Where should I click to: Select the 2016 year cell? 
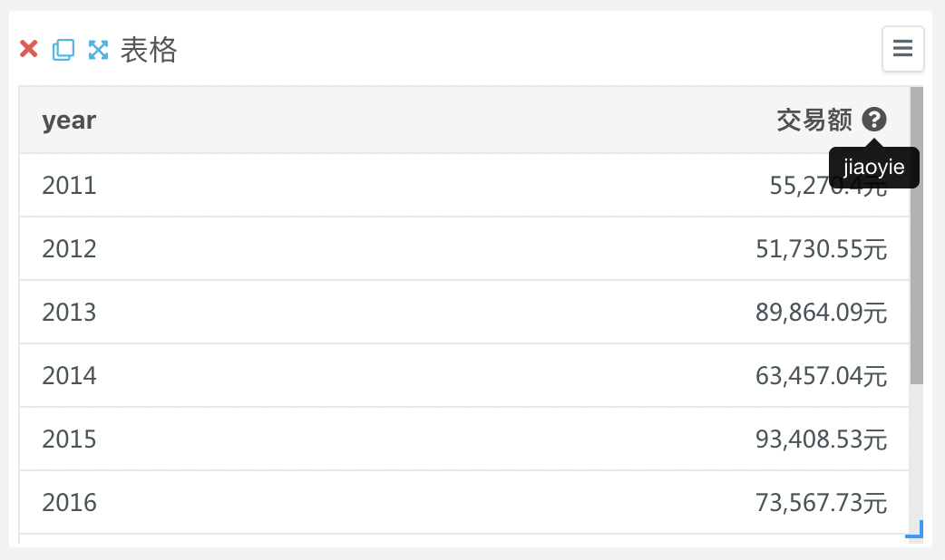69,502
